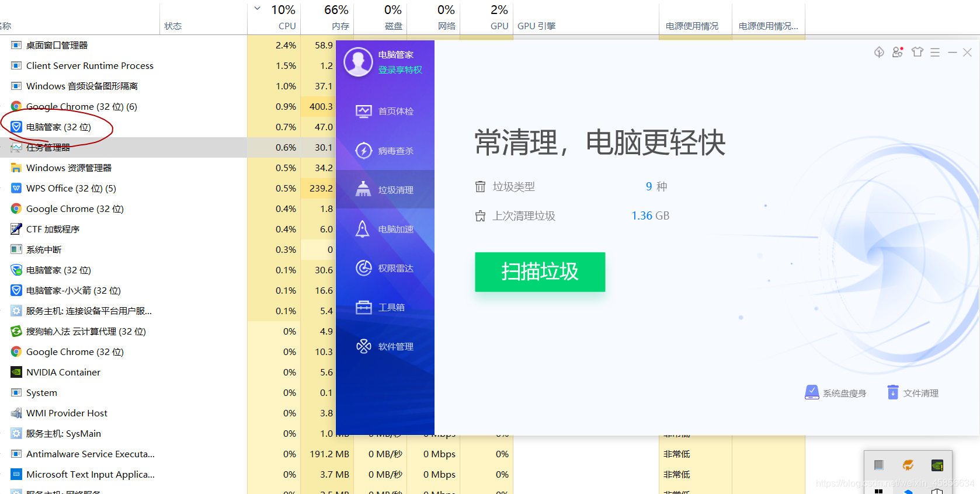
Task: Click the 网络 column header
Action: pos(434,18)
